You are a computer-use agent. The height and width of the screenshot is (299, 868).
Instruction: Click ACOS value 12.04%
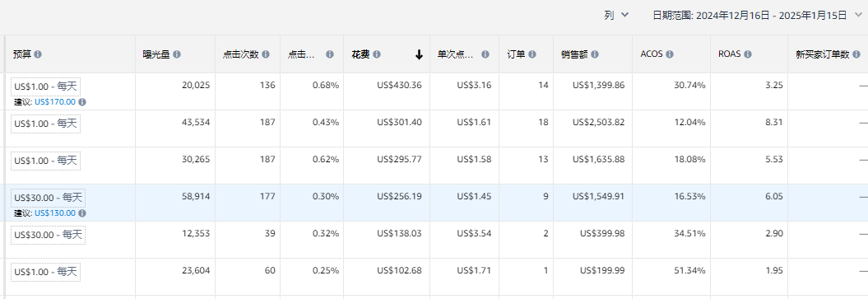click(x=689, y=123)
